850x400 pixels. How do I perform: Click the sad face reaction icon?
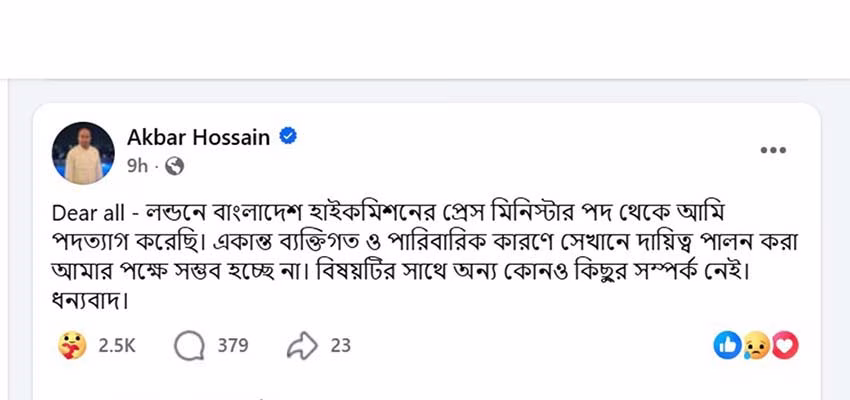[x=756, y=346]
